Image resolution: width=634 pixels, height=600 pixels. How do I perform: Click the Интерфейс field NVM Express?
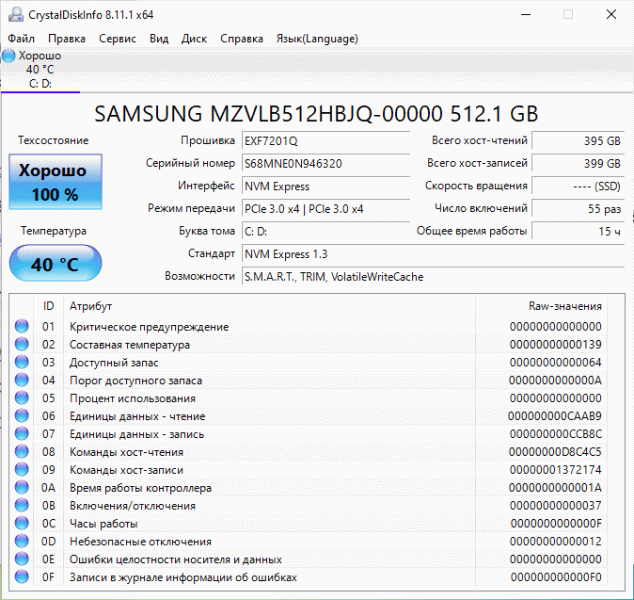point(326,186)
